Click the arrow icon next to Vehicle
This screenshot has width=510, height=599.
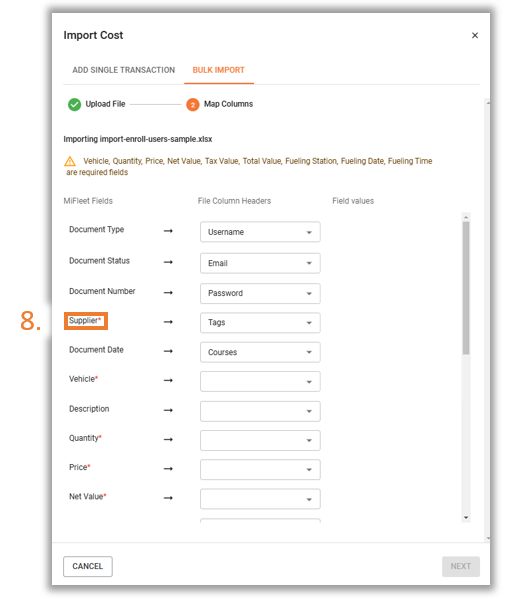point(168,380)
